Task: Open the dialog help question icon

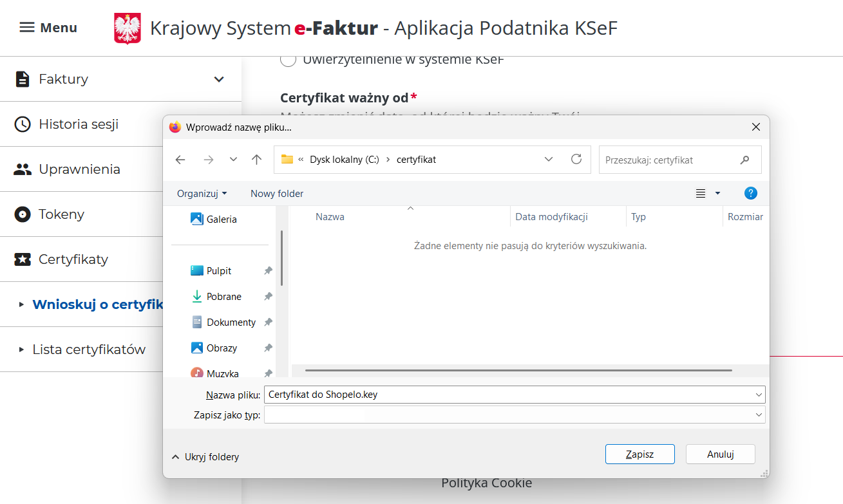Action: [x=750, y=193]
